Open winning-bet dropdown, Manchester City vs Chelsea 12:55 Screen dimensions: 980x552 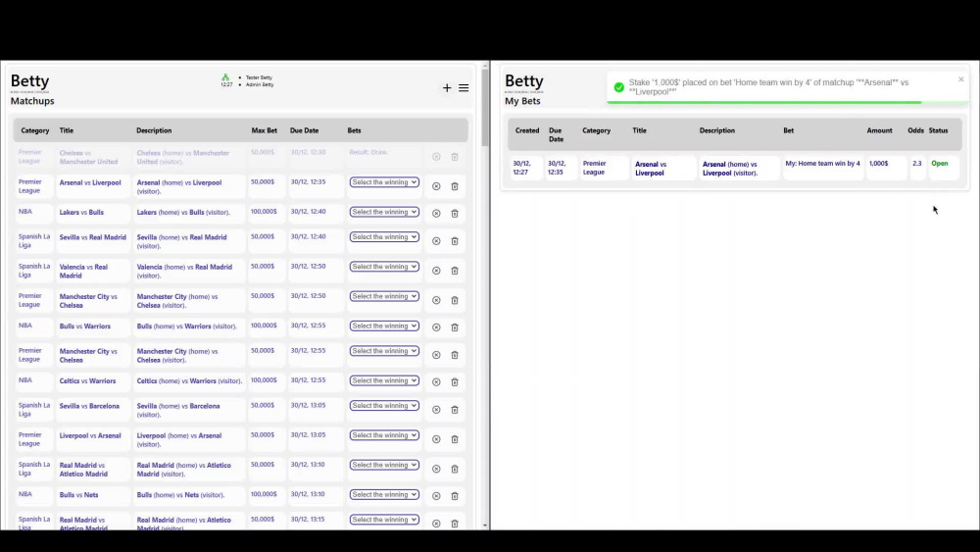pos(384,351)
